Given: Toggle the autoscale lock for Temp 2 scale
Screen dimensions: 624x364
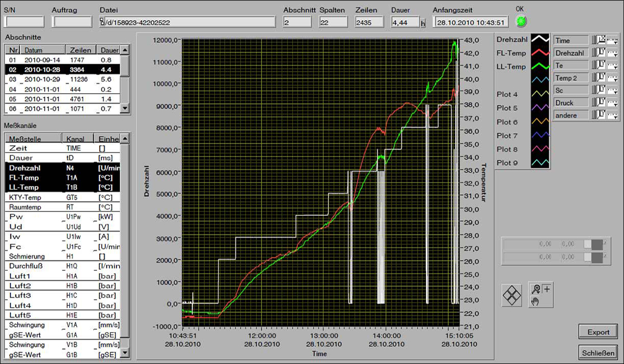Looking at the screenshot, I should pos(593,77).
